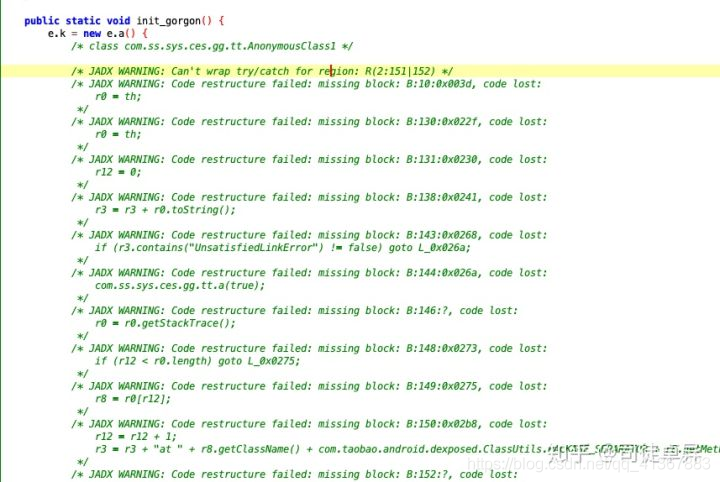Click the r8.getClassName() concatenation line

[x=407, y=449]
